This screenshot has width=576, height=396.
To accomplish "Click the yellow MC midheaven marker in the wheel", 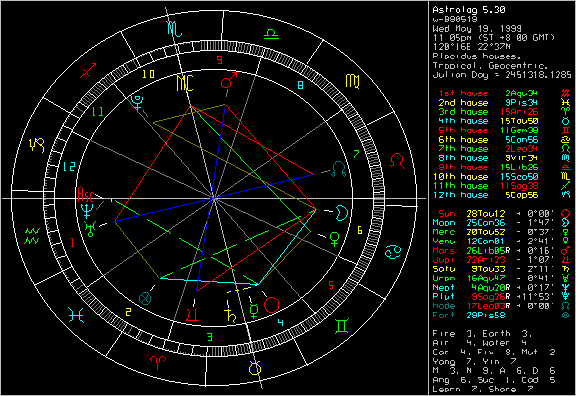I will coord(185,83).
